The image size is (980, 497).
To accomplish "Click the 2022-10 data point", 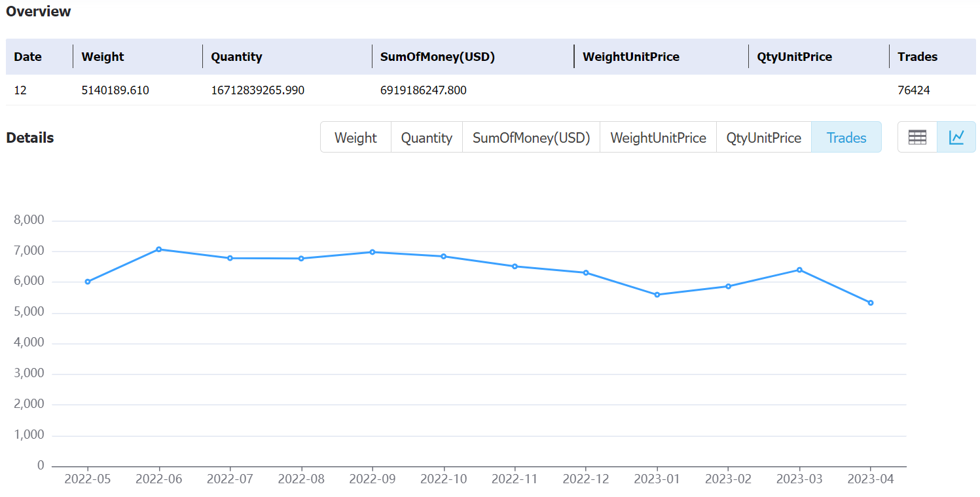I will tap(444, 256).
